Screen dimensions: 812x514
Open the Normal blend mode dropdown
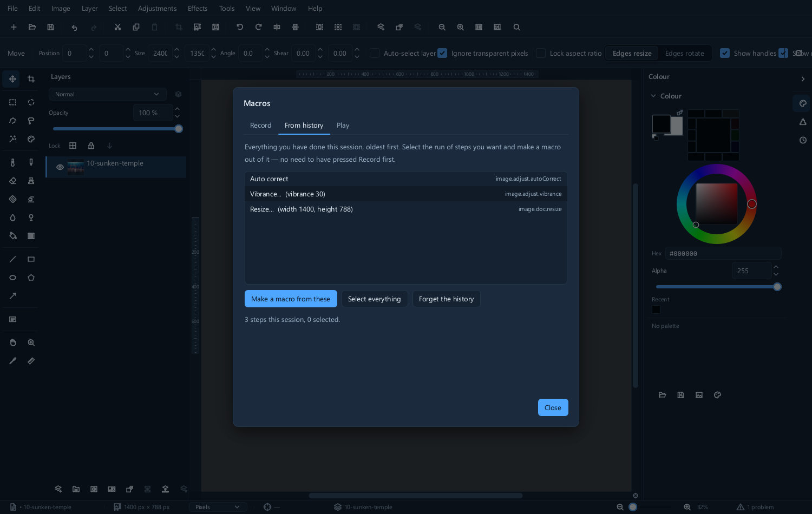[x=107, y=94]
